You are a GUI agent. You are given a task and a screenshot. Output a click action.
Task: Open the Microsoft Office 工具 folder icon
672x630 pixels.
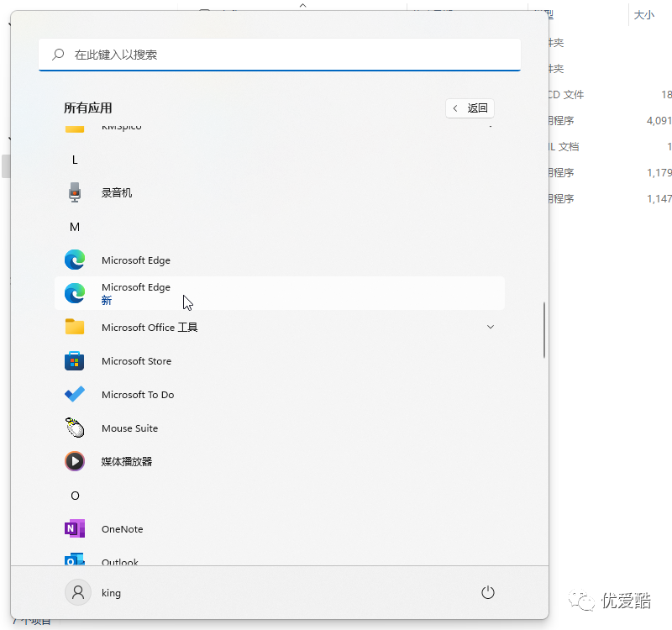(x=75, y=327)
